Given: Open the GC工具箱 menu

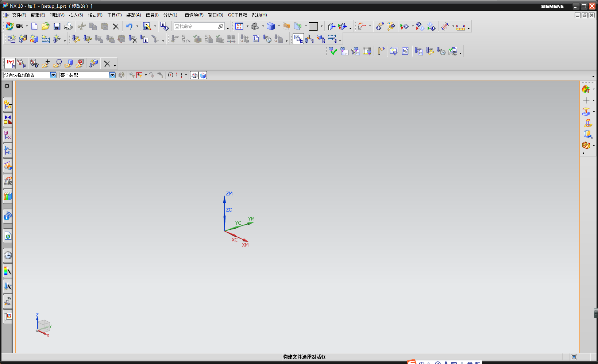Looking at the screenshot, I should pyautogui.click(x=238, y=15).
